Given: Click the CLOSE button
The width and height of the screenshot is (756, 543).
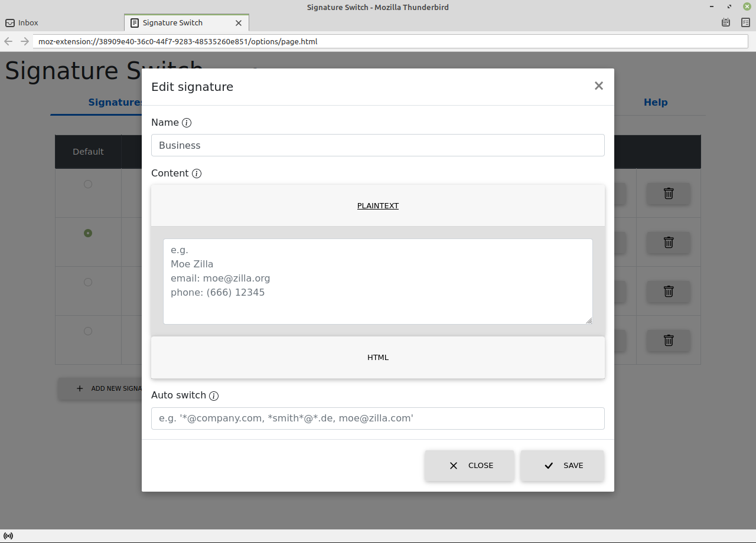Looking at the screenshot, I should [470, 466].
